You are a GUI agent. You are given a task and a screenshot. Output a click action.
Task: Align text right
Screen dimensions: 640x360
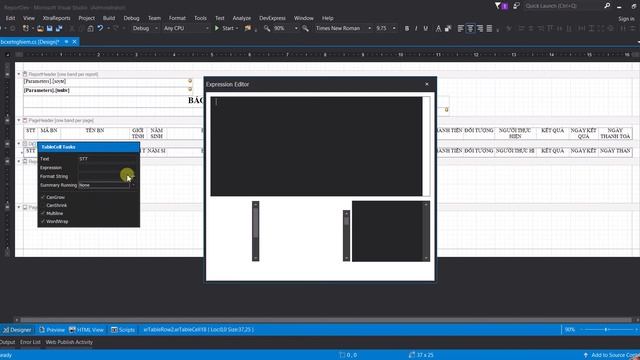[480, 29]
